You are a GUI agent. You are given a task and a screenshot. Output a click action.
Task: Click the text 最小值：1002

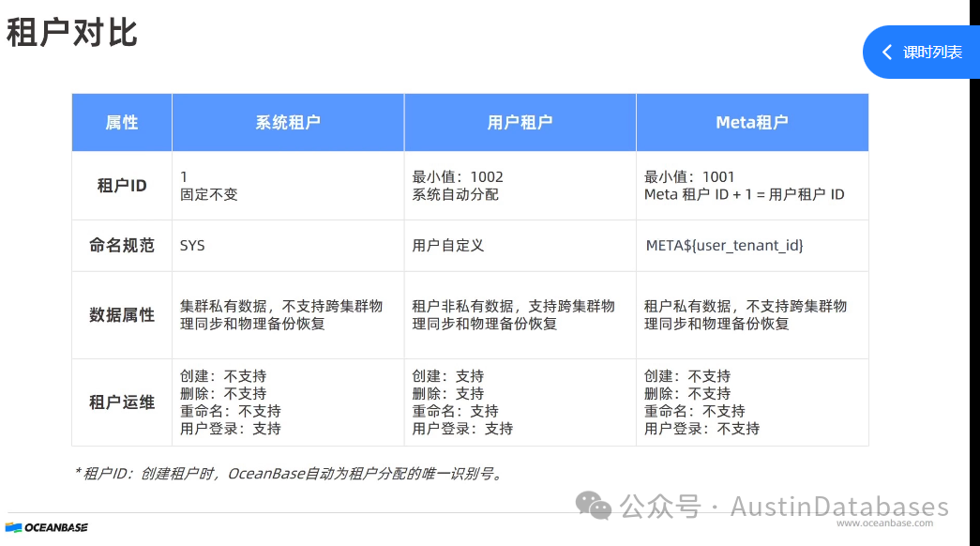(x=458, y=177)
